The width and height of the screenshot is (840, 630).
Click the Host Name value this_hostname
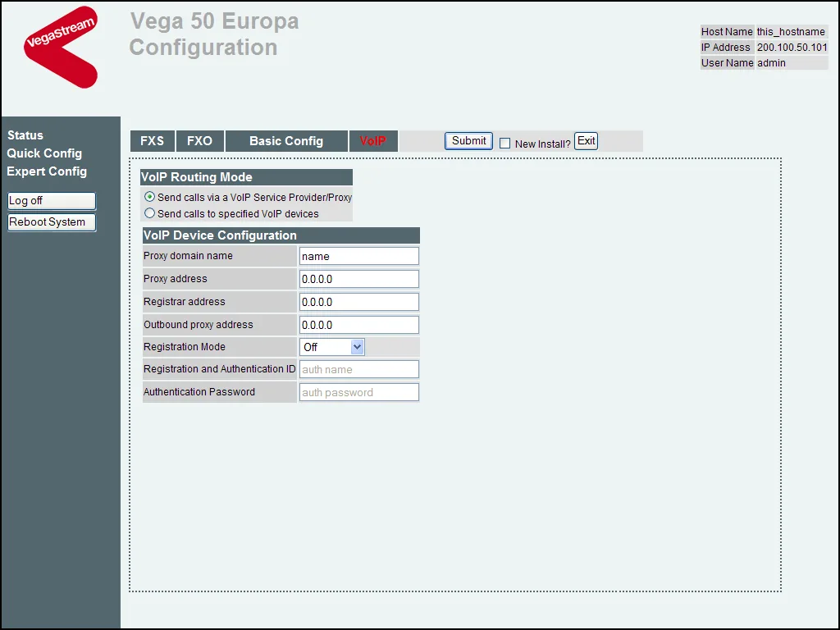791,32
